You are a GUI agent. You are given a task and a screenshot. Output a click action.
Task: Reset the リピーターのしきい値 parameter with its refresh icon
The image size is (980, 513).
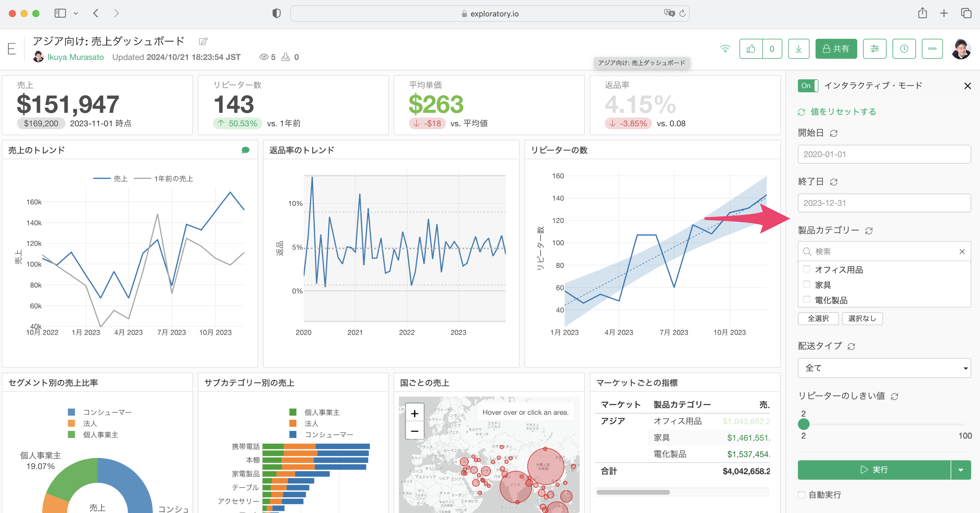(894, 396)
